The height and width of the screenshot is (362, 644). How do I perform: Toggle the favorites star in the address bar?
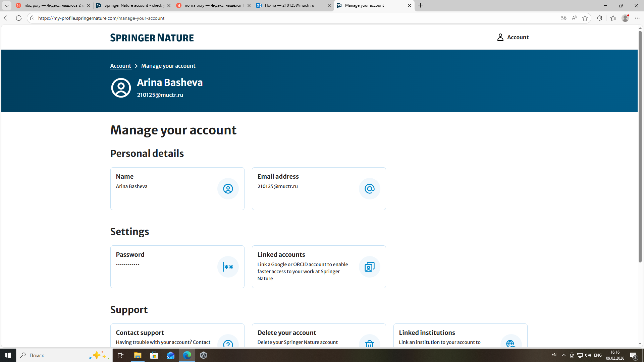[x=586, y=18]
